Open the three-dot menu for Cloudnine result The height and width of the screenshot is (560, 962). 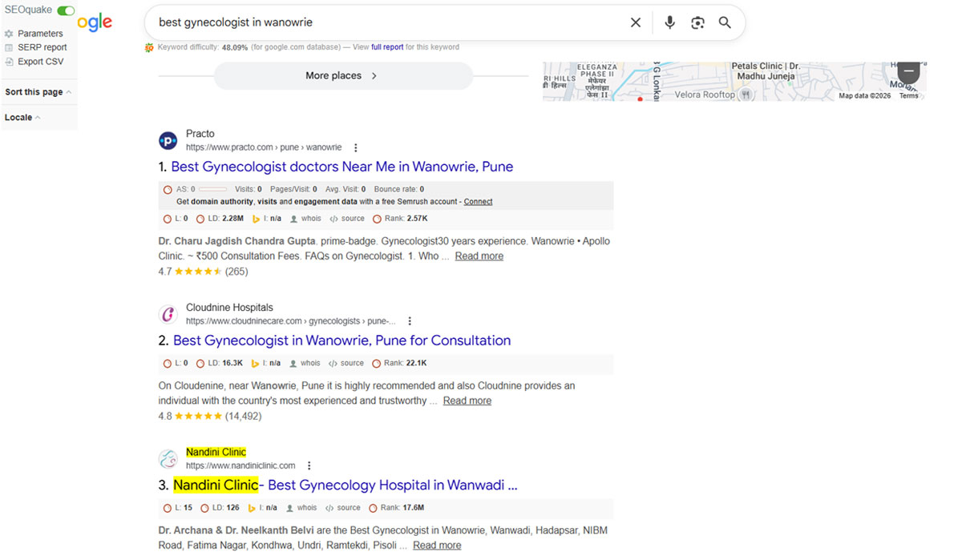(410, 321)
